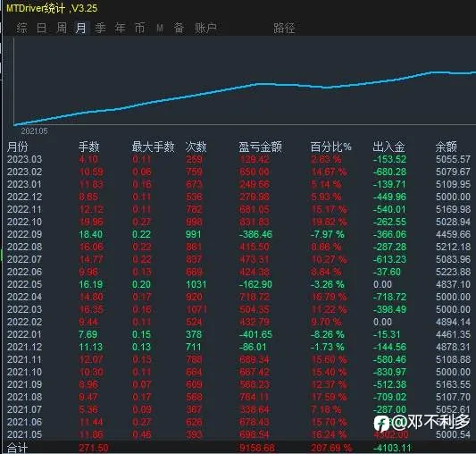Switch to the 币 currency tab
This screenshot has height=454, width=476.
point(139,29)
